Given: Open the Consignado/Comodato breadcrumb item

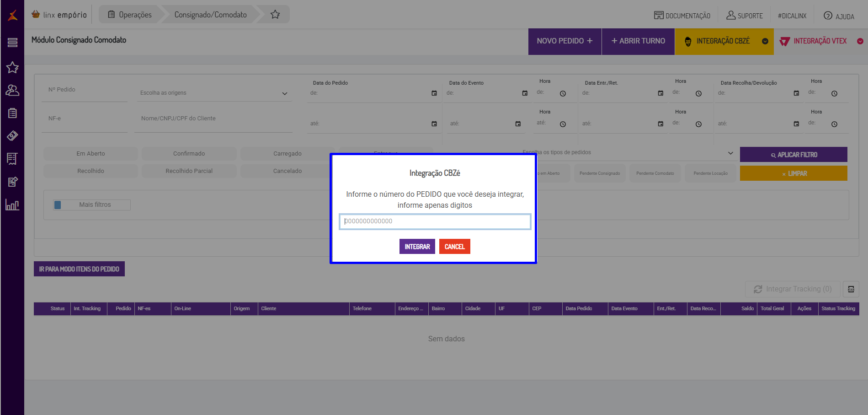Looking at the screenshot, I should (x=211, y=15).
